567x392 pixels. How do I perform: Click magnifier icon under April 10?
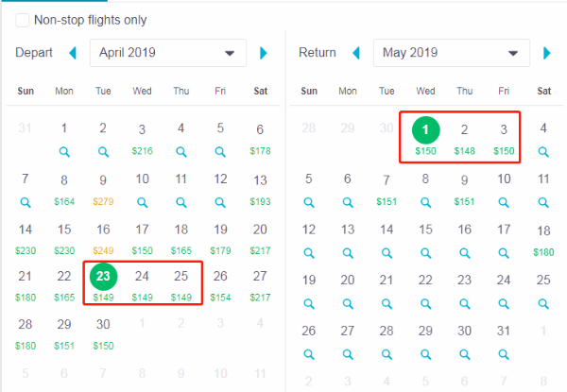pyautogui.click(x=142, y=202)
